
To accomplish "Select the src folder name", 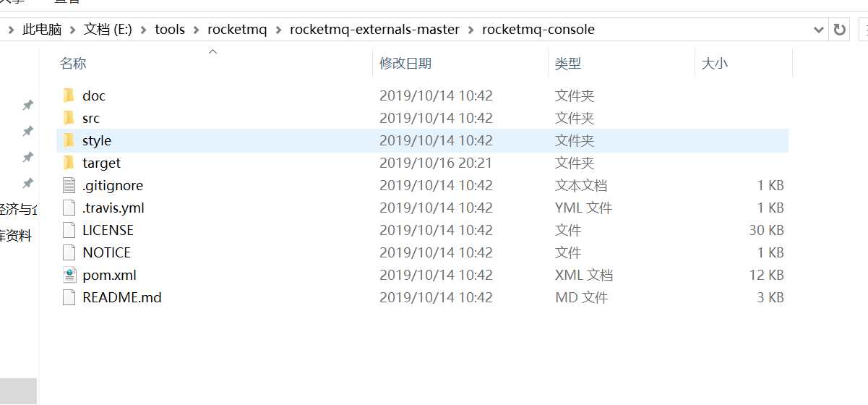I will [91, 118].
